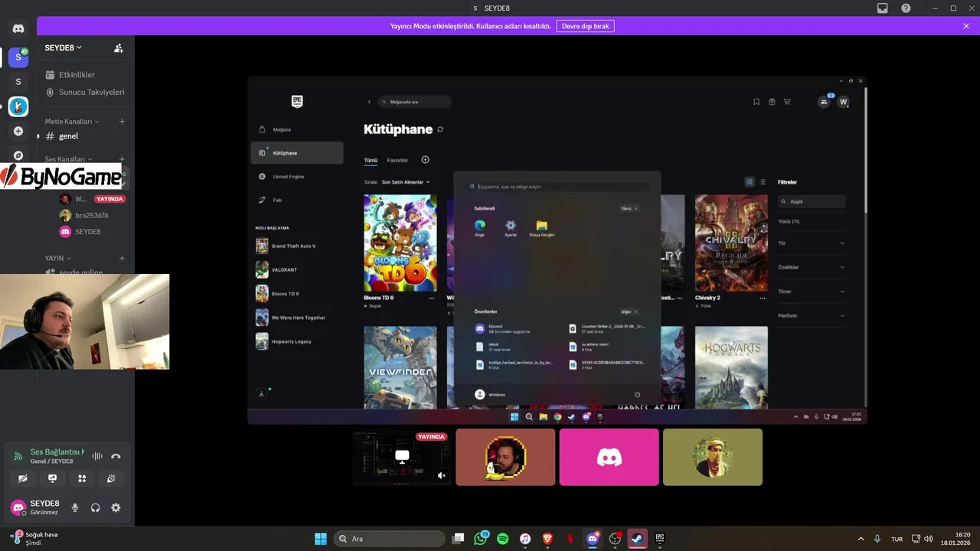Collapse the Ses Kanalları category
The width and height of the screenshot is (980, 551).
[67, 159]
